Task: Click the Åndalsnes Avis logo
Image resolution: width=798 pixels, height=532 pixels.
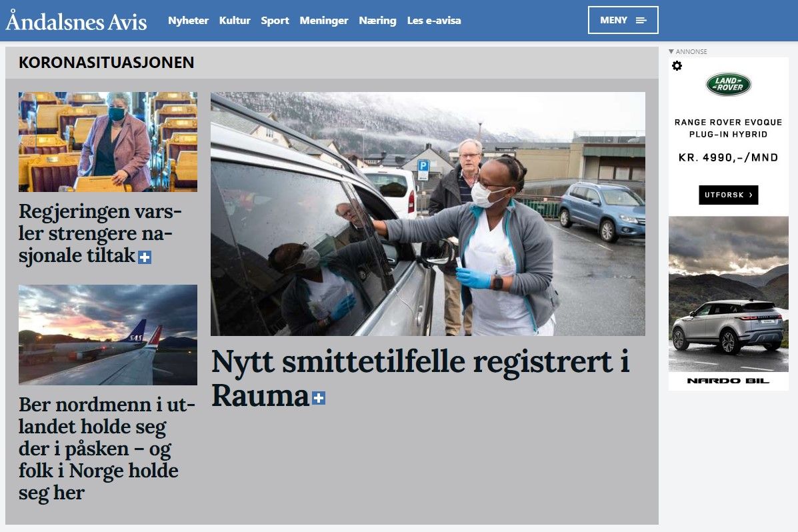Action: 77,21
